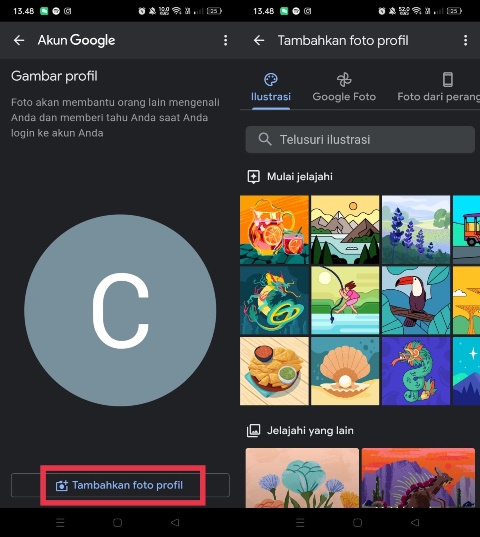Viewport: 480px width, 537px height.
Task: Tap the search magnifier icon
Action: click(265, 139)
